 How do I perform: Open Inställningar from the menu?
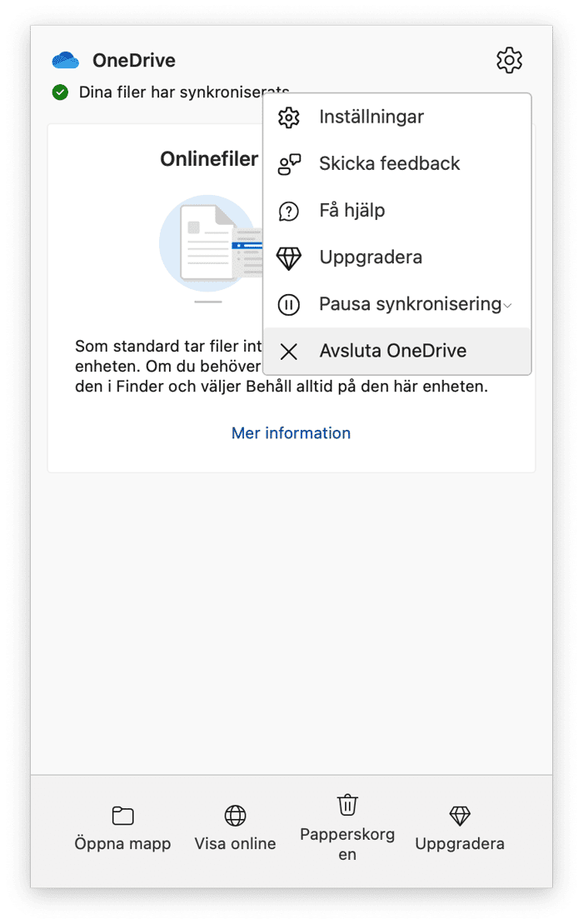(x=397, y=117)
